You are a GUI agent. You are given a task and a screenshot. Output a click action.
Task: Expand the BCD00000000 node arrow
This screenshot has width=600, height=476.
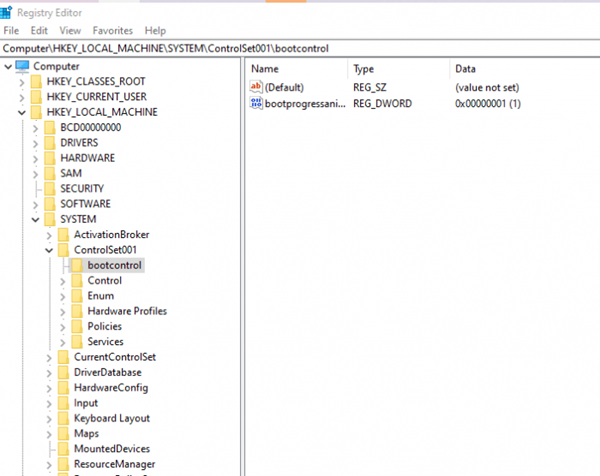[x=36, y=128]
